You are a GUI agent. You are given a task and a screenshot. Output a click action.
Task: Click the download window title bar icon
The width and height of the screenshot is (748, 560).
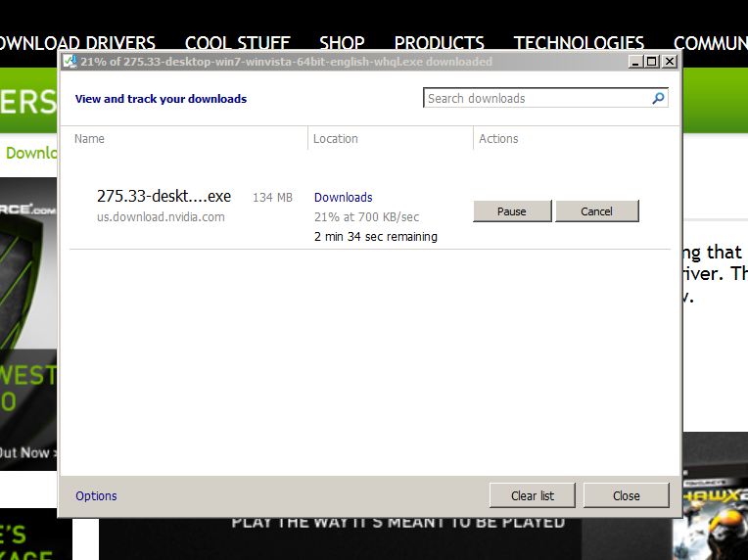pyautogui.click(x=70, y=62)
